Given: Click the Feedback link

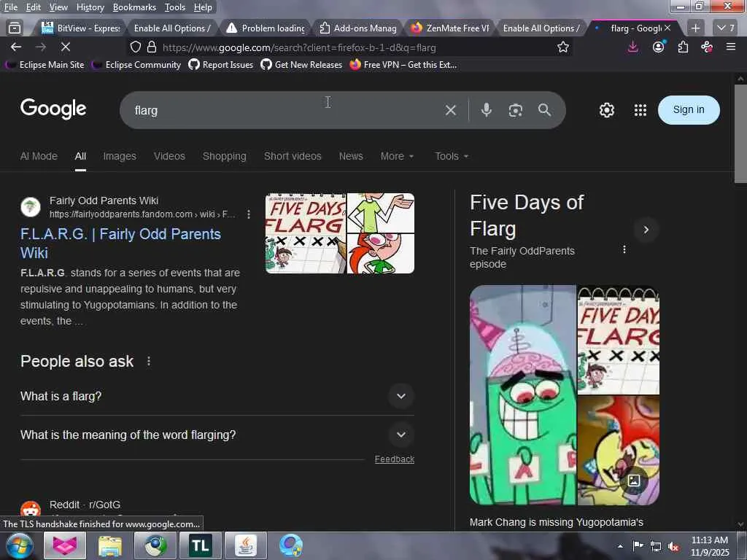Looking at the screenshot, I should [x=395, y=459].
